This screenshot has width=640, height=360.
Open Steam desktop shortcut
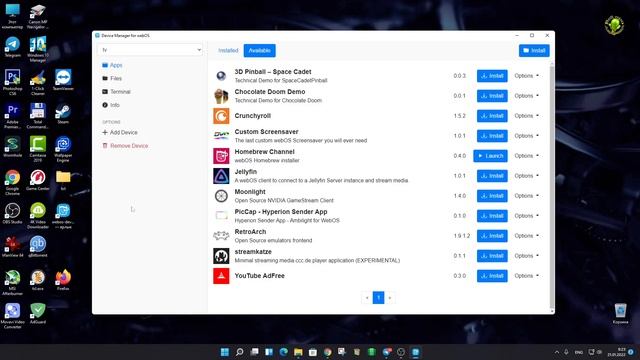(63, 114)
